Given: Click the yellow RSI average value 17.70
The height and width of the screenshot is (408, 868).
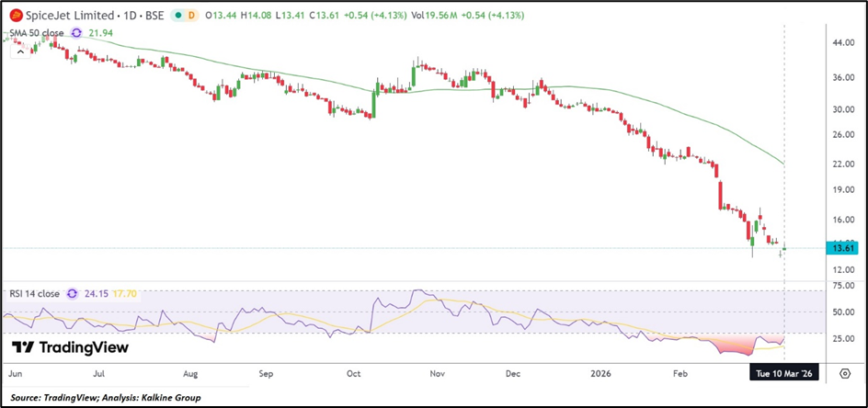Looking at the screenshot, I should [124, 294].
